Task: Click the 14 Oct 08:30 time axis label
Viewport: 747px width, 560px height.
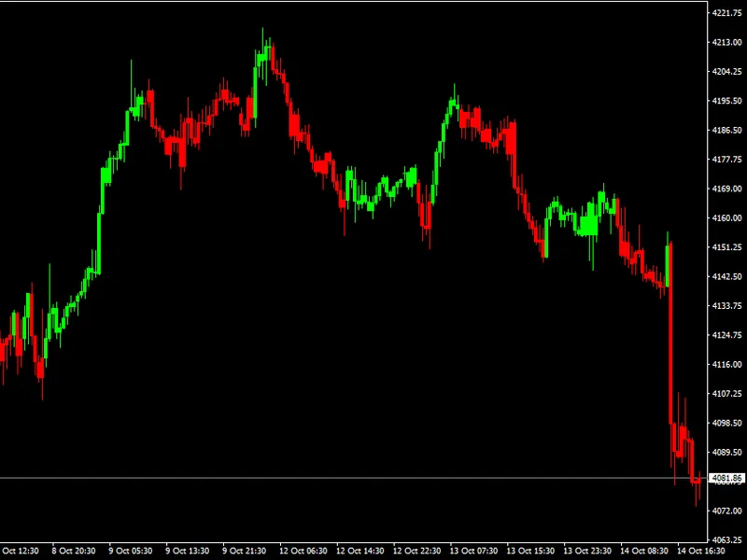Action: coord(644,551)
